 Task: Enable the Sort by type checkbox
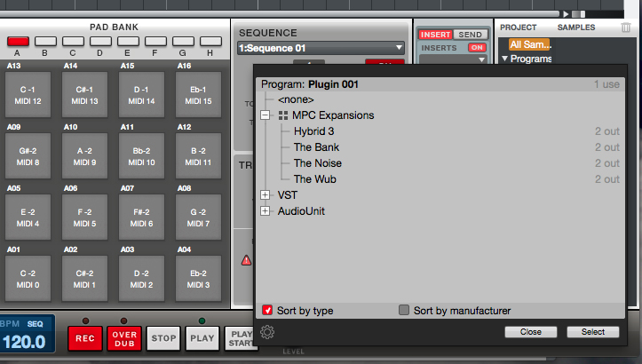pos(268,310)
